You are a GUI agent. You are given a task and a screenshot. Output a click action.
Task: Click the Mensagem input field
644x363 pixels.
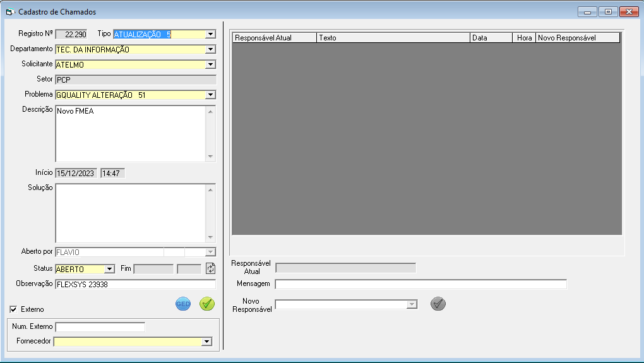(420, 284)
